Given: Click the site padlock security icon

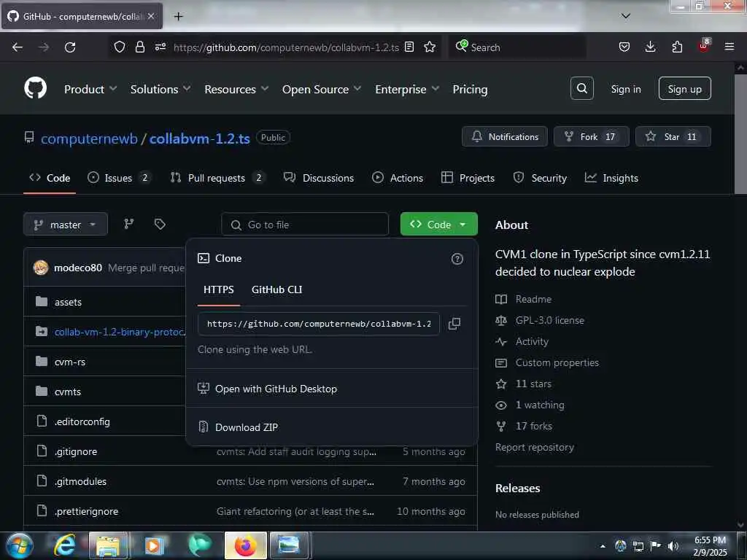Looking at the screenshot, I should click(x=139, y=47).
